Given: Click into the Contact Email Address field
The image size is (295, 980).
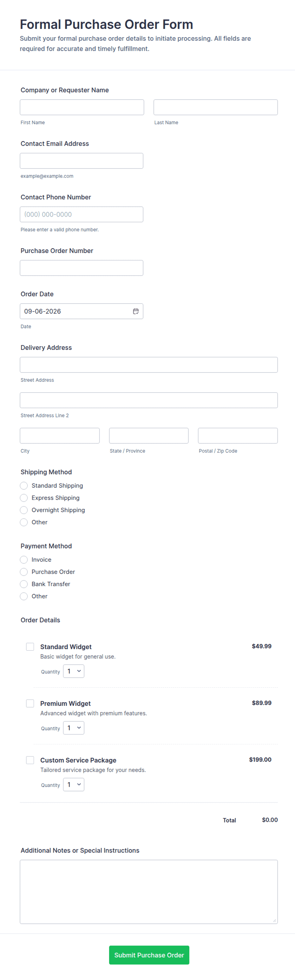Looking at the screenshot, I should coord(82,161).
